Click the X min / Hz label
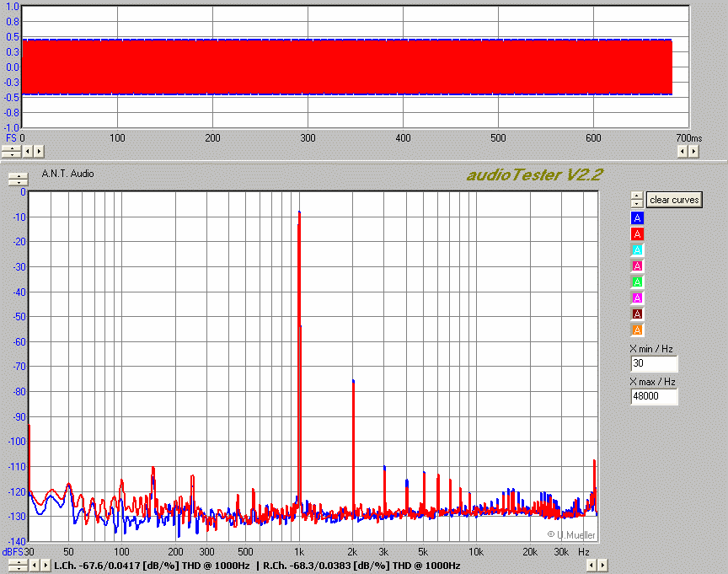This screenshot has width=728, height=574. (651, 349)
